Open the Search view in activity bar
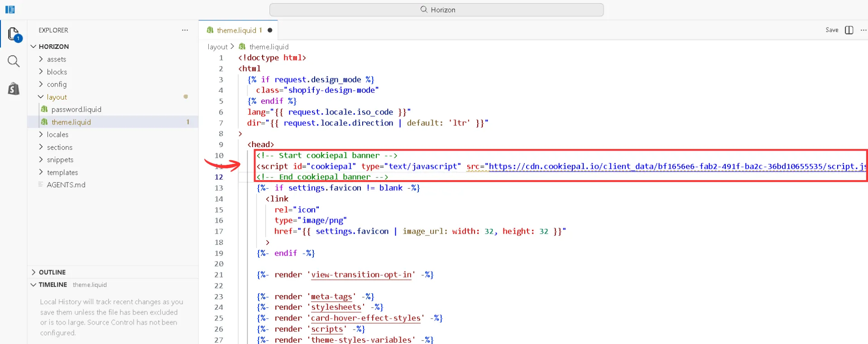Image resolution: width=868 pixels, height=344 pixels. point(14,61)
